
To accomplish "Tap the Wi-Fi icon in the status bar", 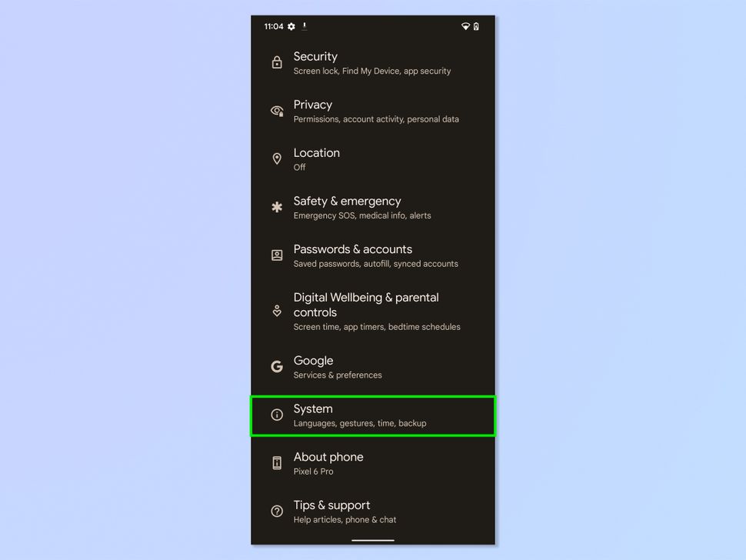I will pyautogui.click(x=465, y=26).
